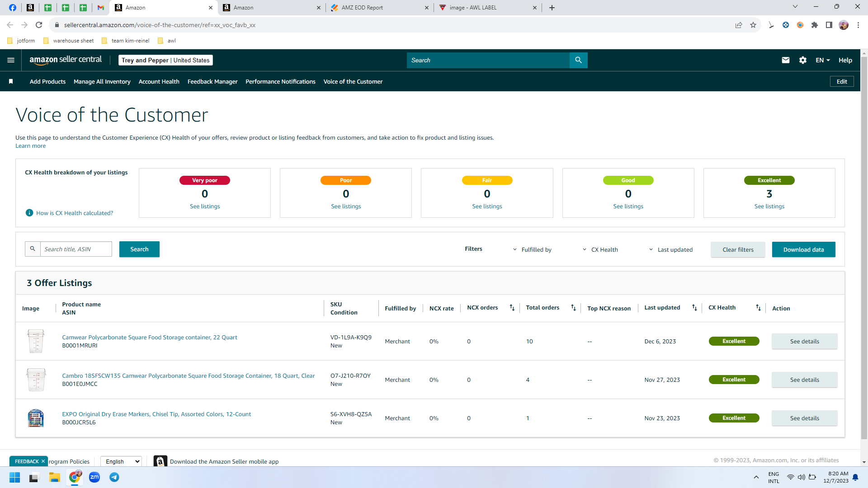Screen dimensions: 868x488
Task: See details for EXPO Dry Erase Markers
Action: pos(804,418)
